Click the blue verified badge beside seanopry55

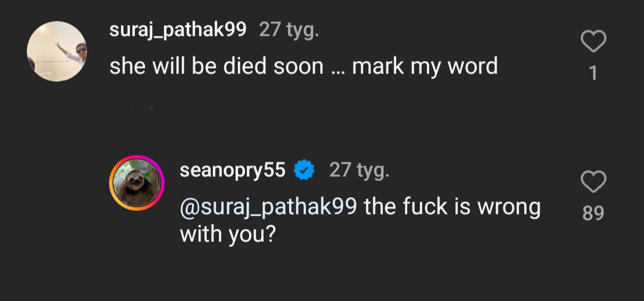click(305, 171)
